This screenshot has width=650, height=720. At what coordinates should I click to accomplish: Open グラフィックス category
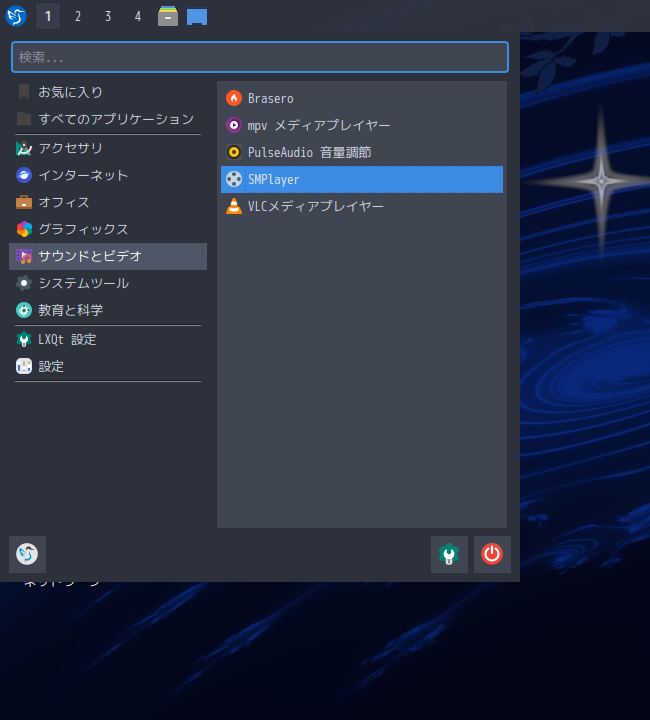click(108, 229)
